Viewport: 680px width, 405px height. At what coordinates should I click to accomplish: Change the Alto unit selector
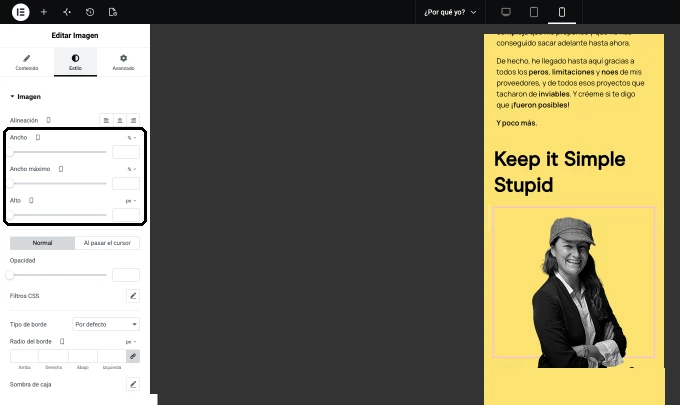tap(131, 201)
